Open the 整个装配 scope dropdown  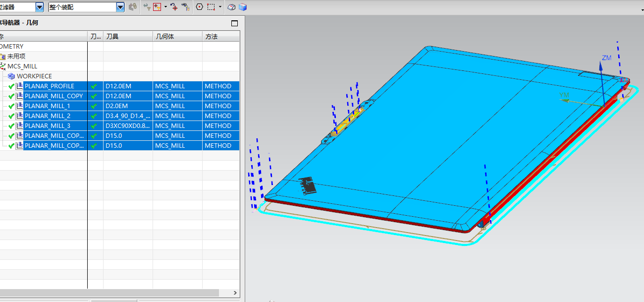pyautogui.click(x=120, y=7)
